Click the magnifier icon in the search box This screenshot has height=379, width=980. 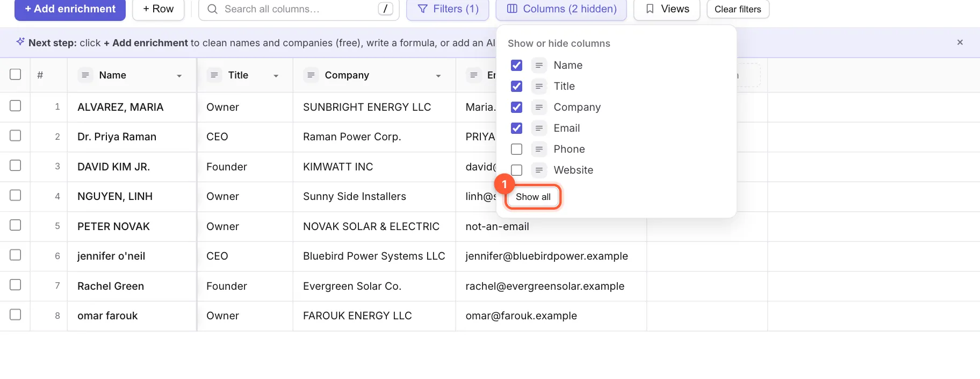click(x=212, y=9)
